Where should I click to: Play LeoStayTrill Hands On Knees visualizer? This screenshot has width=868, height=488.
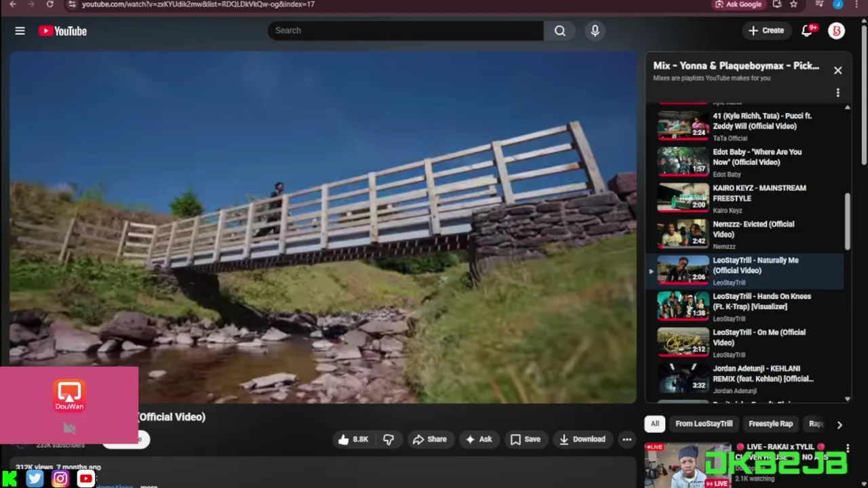tap(744, 306)
